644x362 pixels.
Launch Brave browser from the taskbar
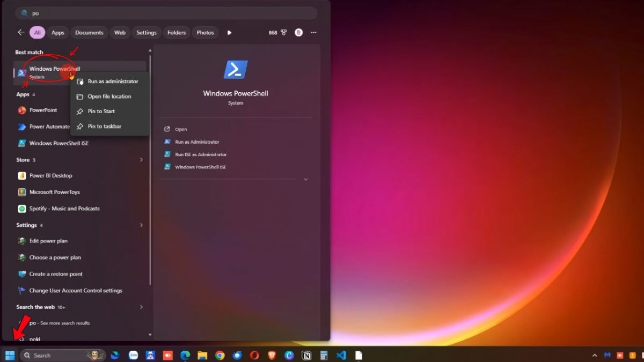tap(272, 355)
